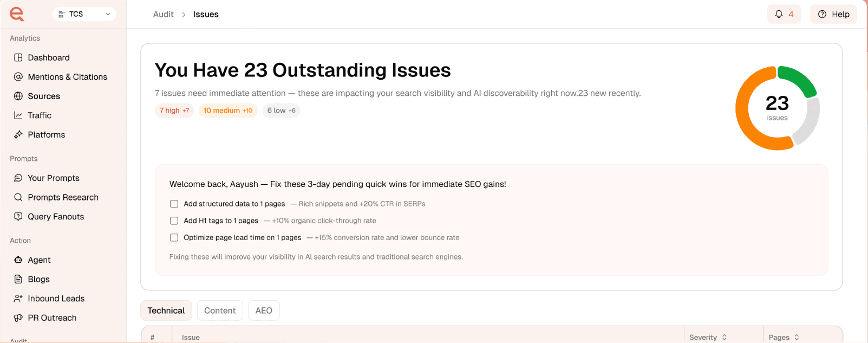The height and width of the screenshot is (343, 868).
Task: Tick 'Optimize page load time on 1 pages'
Action: (x=174, y=237)
